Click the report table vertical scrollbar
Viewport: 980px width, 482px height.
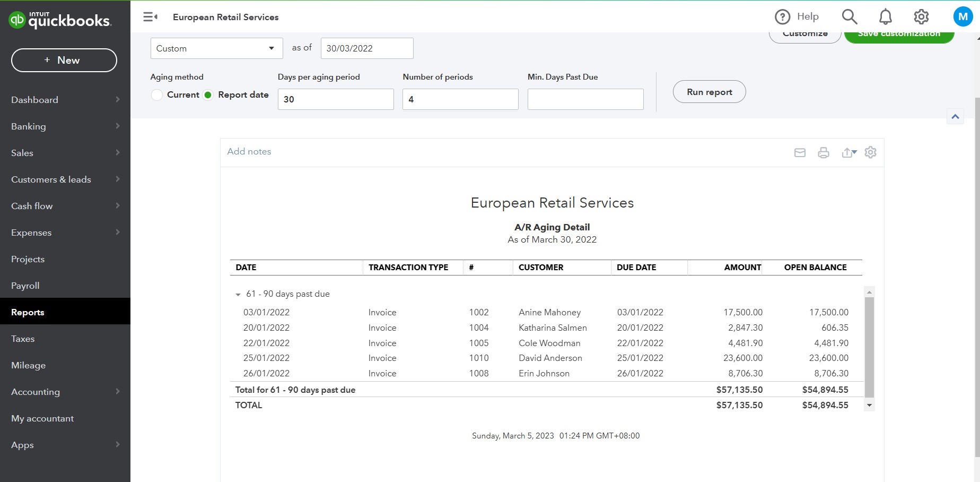[869, 347]
